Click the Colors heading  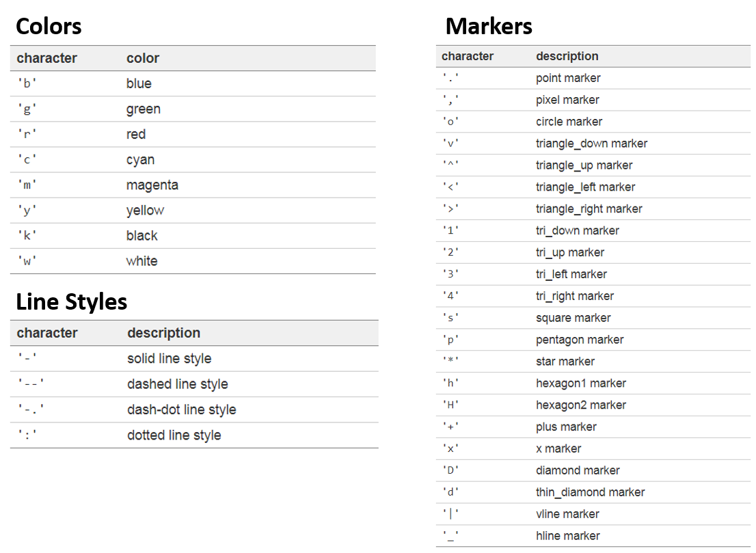[49, 26]
